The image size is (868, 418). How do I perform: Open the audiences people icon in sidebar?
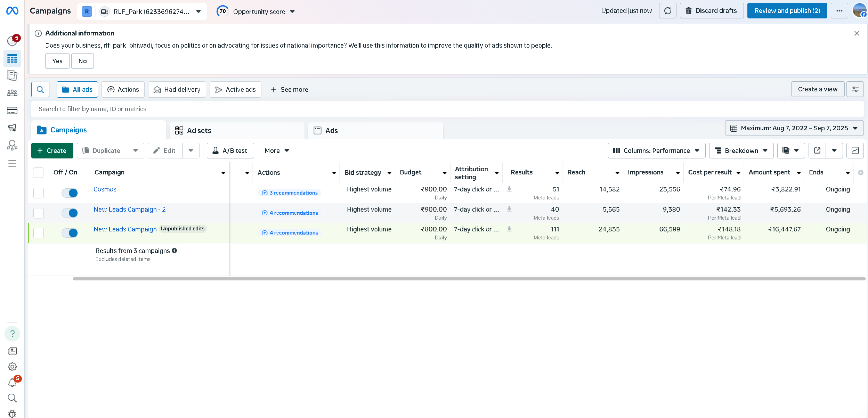[12, 93]
